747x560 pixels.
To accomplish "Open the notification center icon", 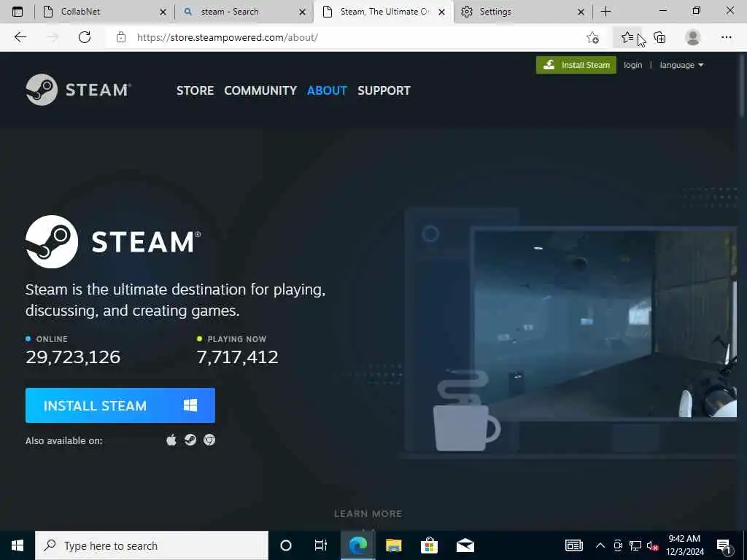I will (724, 545).
